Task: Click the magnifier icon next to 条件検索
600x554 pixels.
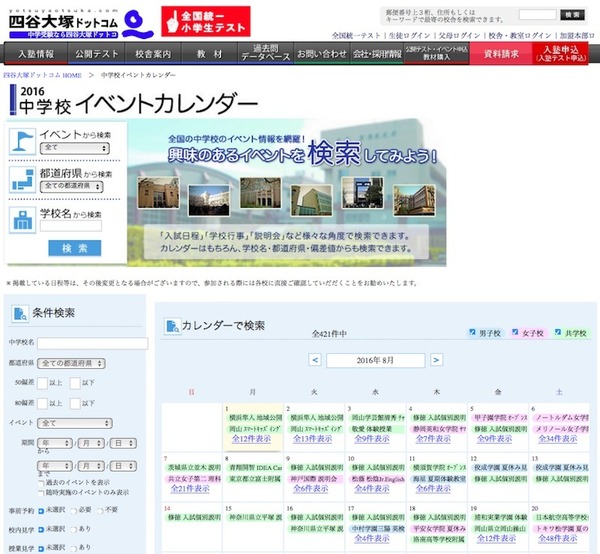Action: click(20, 313)
